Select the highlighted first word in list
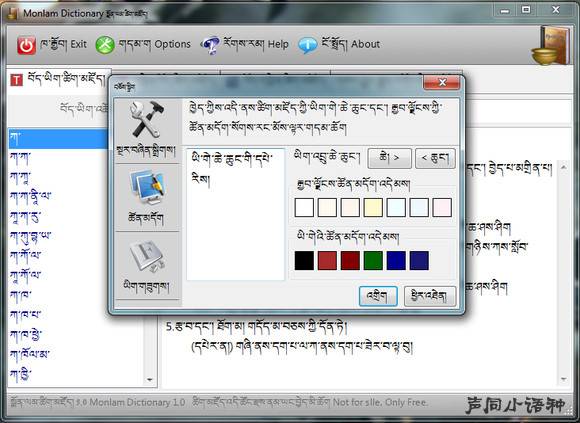This screenshot has height=423, width=580. click(x=58, y=139)
